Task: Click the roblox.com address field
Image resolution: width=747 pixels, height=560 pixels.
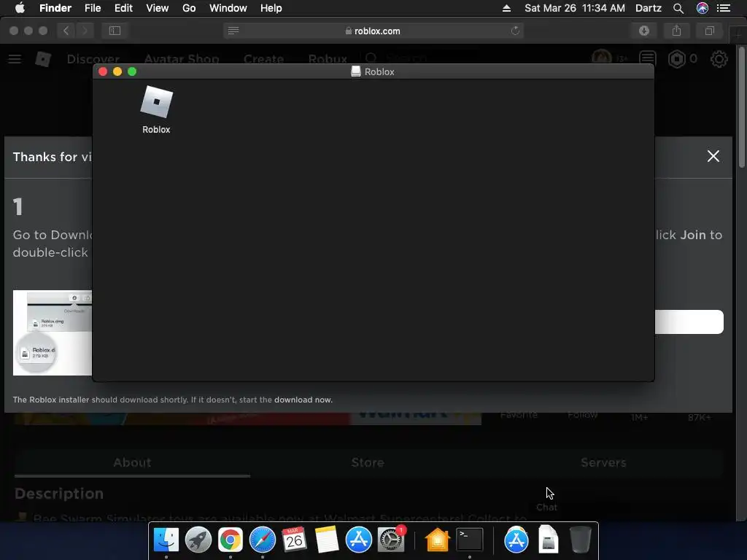Action: tap(373, 31)
